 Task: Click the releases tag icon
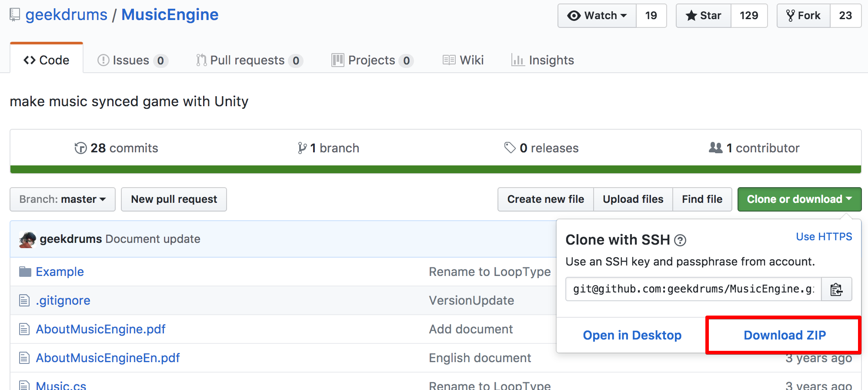click(510, 148)
